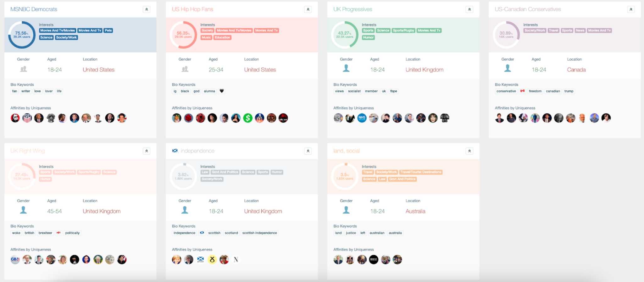Image resolution: width=644 pixels, height=282 pixels.
Task: Select the 'brexiteer' bio keyword chip
Action: pyautogui.click(x=45, y=233)
